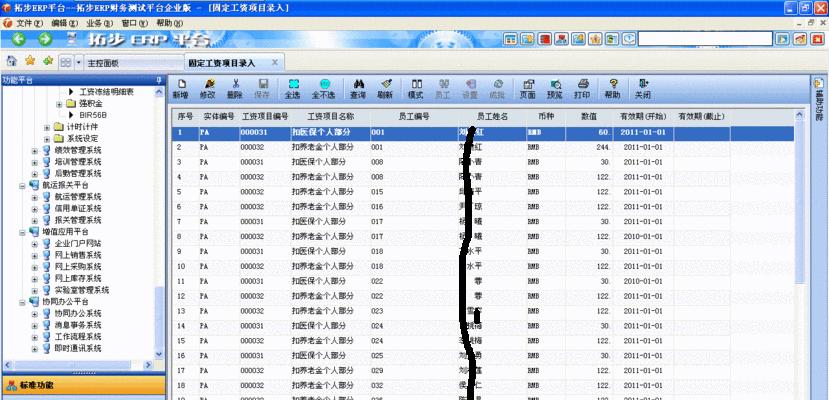Open the layout grid dropdown arrow
The image size is (829, 400).
point(79,62)
